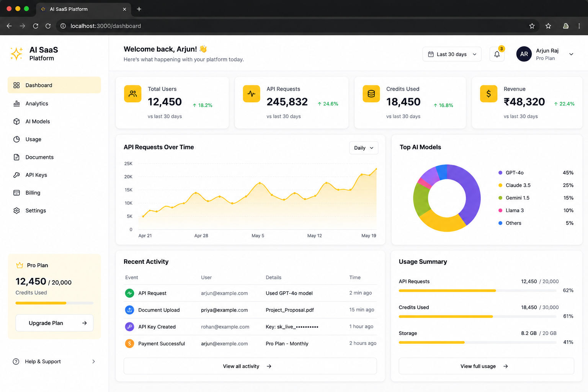Click the yellow Claude 3.5 legend dot
The width and height of the screenshot is (588, 392).
pos(500,185)
